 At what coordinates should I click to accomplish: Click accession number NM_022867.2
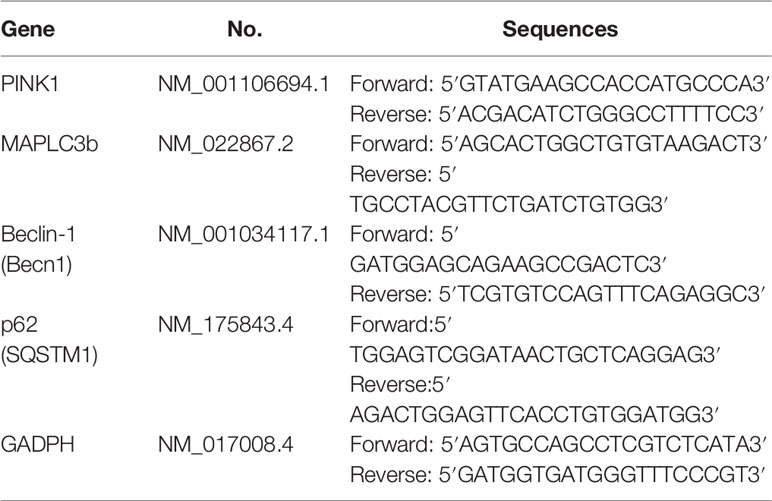(225, 145)
